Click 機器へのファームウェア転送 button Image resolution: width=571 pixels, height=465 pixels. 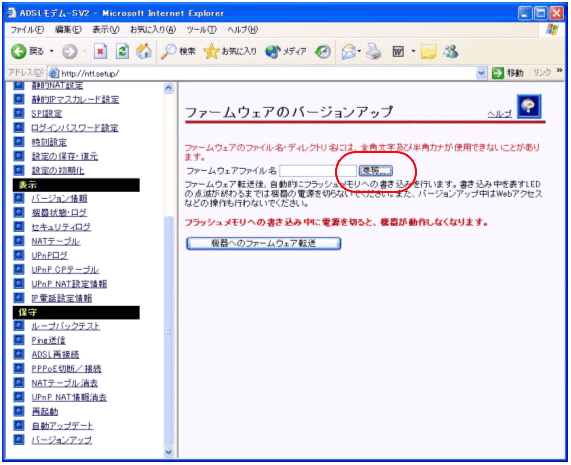pos(264,244)
